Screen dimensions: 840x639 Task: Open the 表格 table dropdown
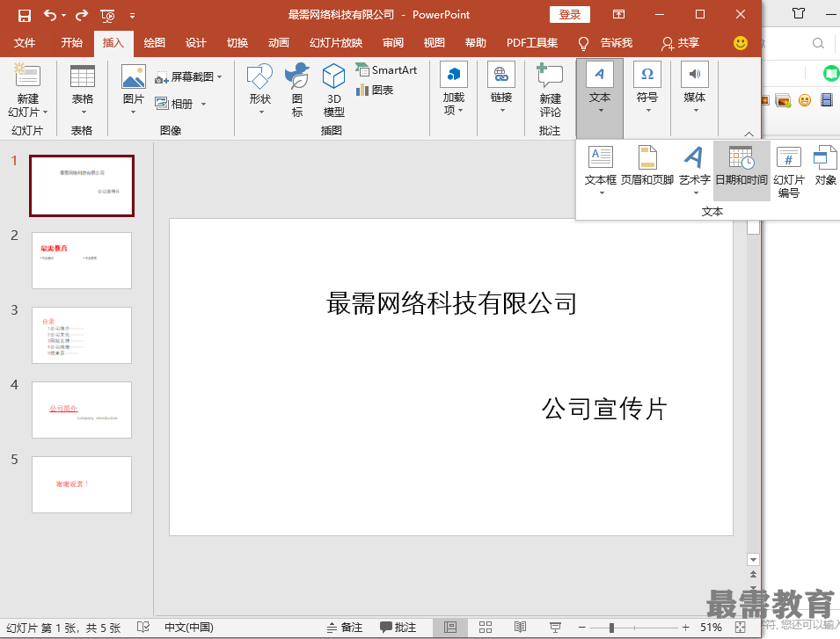point(82,90)
